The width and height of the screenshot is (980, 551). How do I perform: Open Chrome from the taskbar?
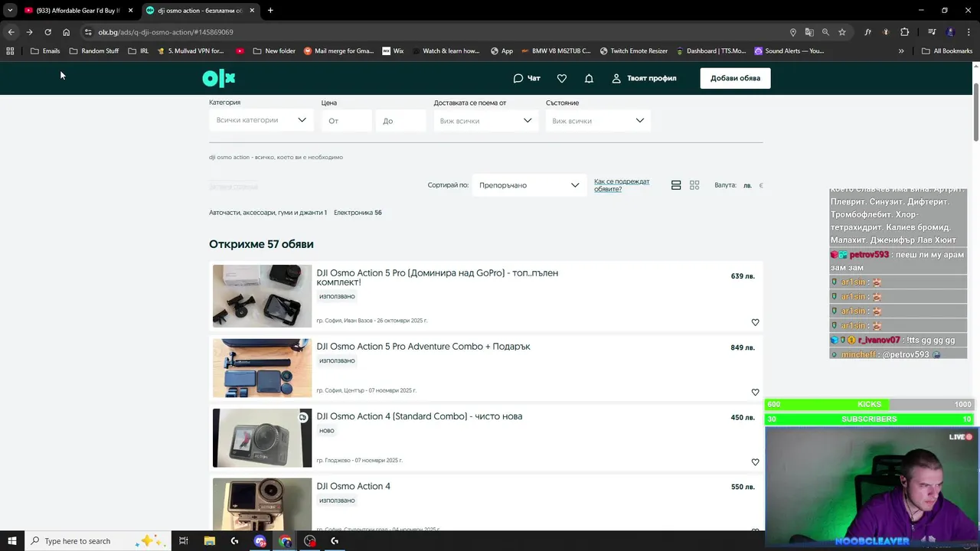(x=285, y=541)
